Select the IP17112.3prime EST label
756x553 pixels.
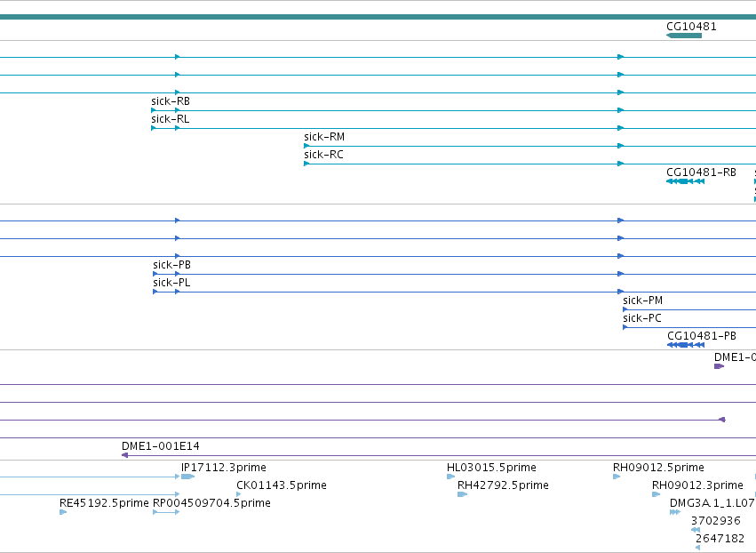click(x=224, y=468)
